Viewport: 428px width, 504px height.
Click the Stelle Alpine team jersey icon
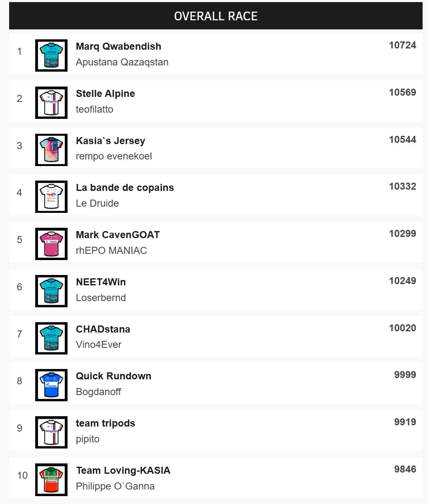coord(51,103)
